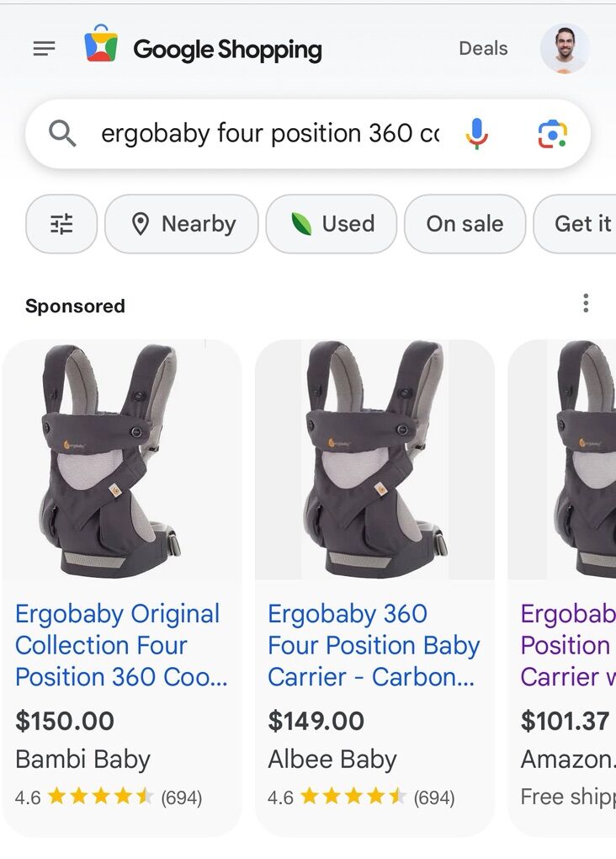Open Google Lens camera search
Viewport: 616px width, 859px height.
coord(552,133)
